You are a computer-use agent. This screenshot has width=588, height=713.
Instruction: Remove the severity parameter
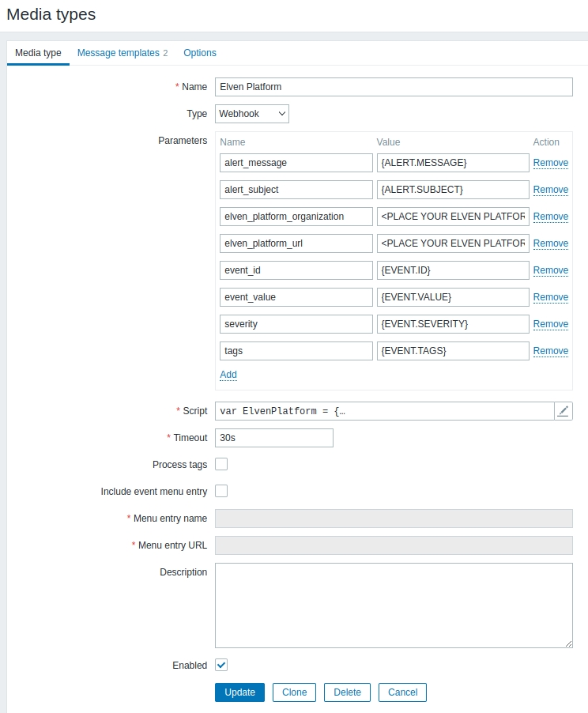pos(550,324)
